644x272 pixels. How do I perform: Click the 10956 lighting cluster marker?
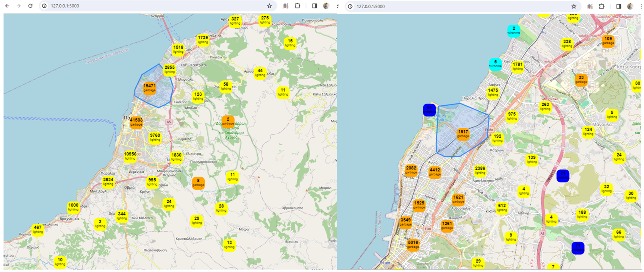(x=130, y=156)
